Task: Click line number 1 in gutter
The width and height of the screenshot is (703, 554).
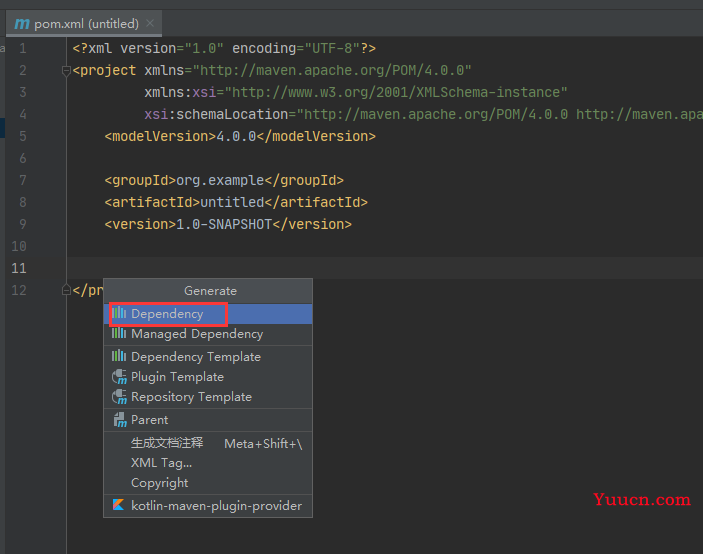Action: (x=23, y=48)
